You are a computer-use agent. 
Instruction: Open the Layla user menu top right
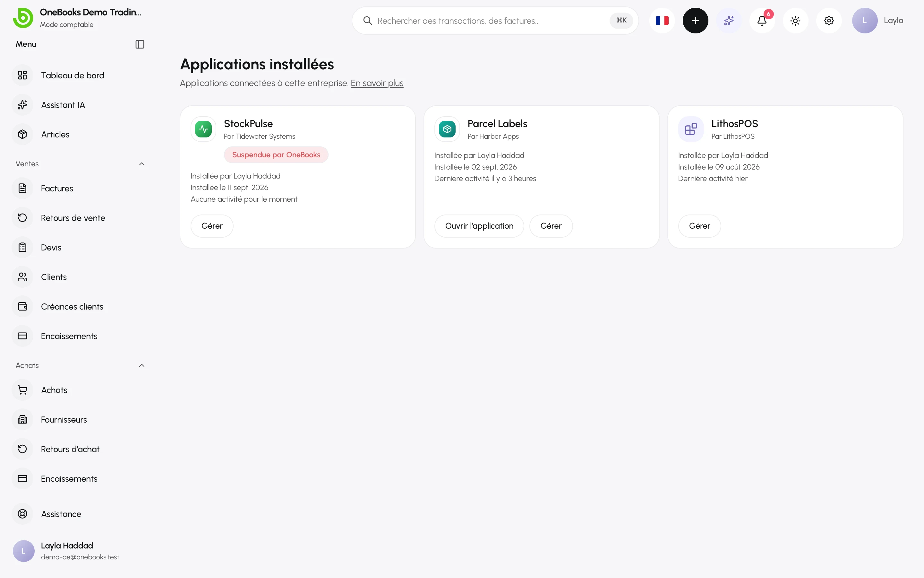tap(878, 21)
